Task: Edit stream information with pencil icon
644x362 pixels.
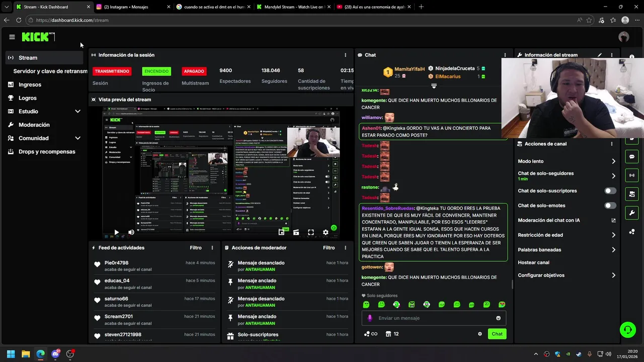Action: pyautogui.click(x=600, y=55)
